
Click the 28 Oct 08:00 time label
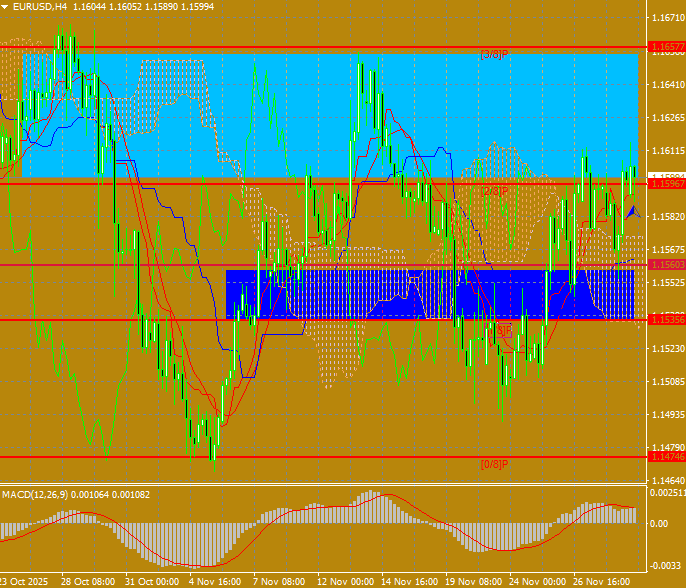[88, 582]
